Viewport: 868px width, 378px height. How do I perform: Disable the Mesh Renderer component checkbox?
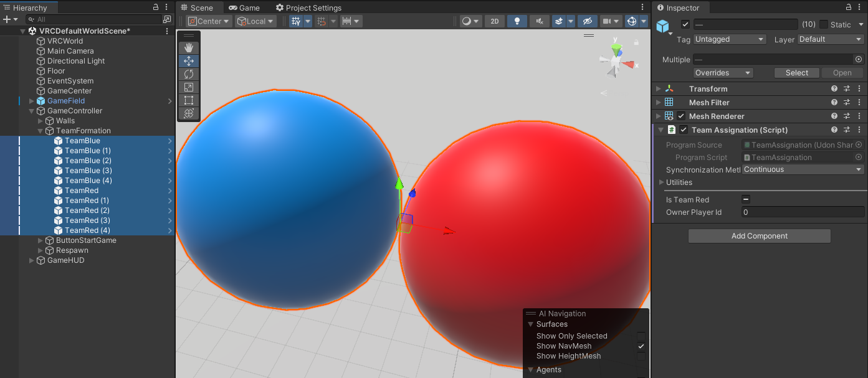click(x=682, y=116)
